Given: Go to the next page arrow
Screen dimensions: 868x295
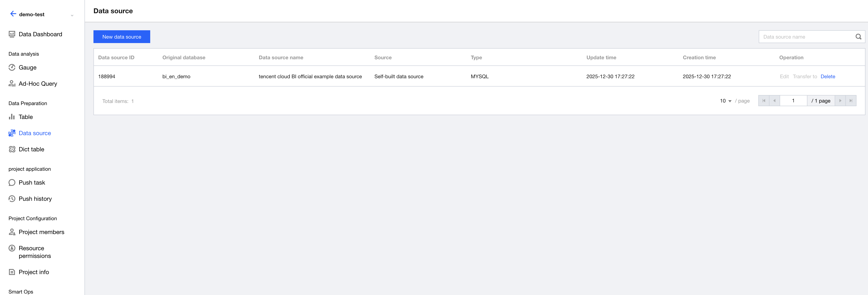Looking at the screenshot, I should click(840, 101).
